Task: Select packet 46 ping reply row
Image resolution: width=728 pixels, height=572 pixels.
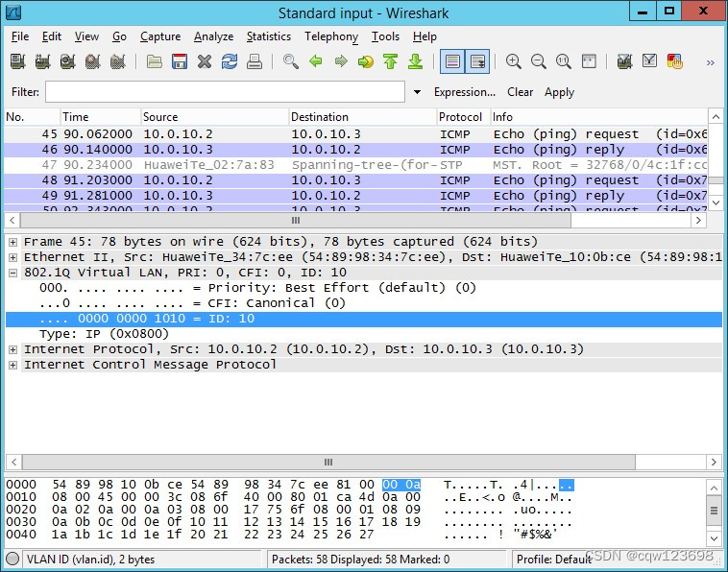Action: click(355, 150)
